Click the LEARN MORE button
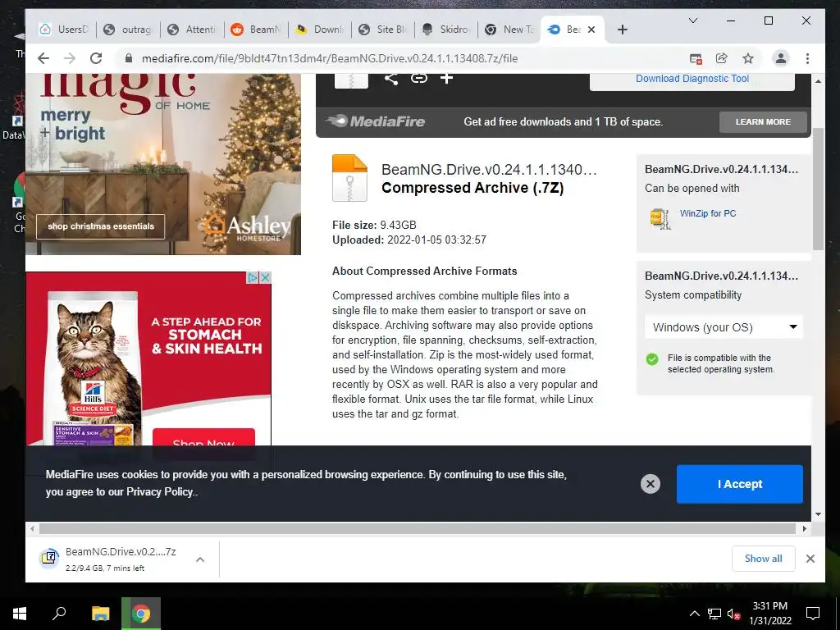This screenshot has height=630, width=840. click(x=763, y=122)
